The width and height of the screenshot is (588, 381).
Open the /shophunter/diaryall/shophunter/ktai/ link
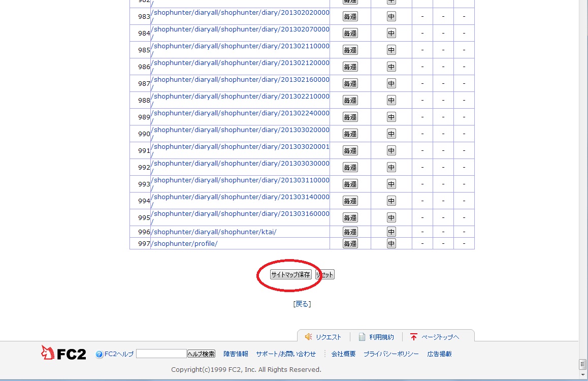point(215,232)
